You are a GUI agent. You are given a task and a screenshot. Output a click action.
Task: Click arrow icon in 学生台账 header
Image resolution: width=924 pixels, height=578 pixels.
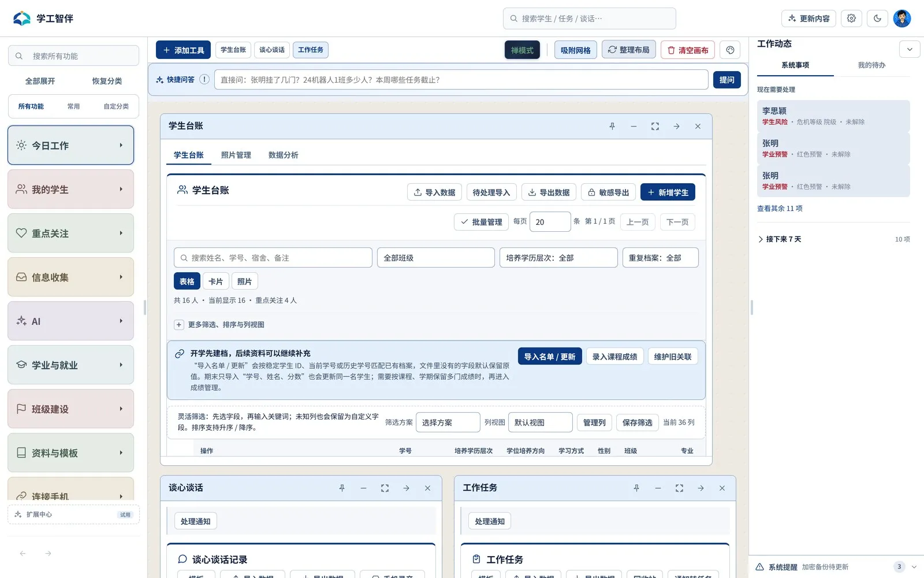click(676, 126)
